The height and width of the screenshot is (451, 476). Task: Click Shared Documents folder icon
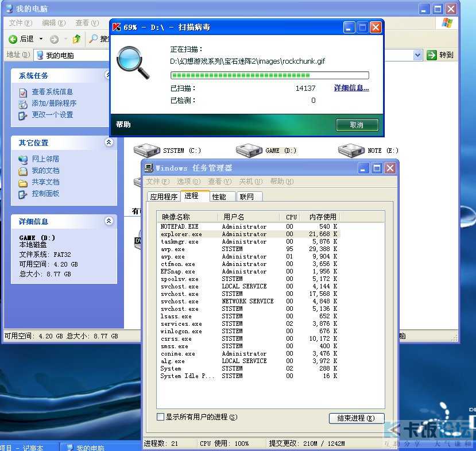coord(23,183)
